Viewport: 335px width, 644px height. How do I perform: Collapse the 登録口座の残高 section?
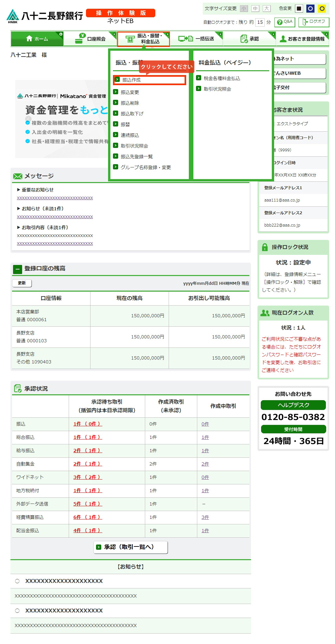[17, 269]
